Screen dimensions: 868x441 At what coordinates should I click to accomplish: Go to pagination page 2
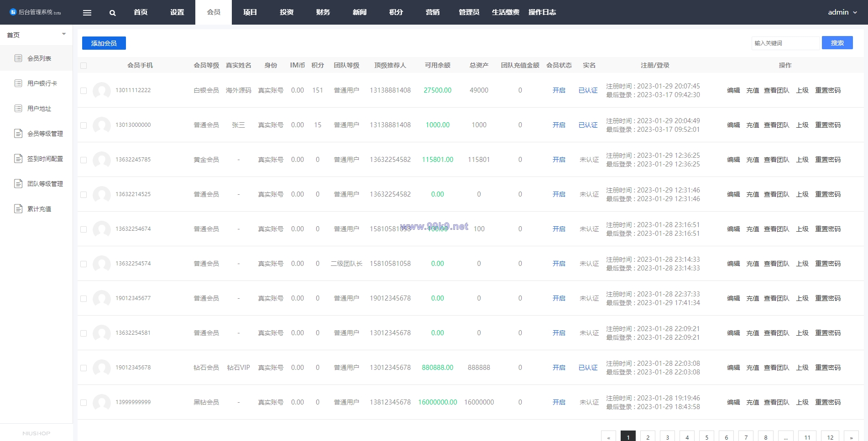(x=648, y=437)
